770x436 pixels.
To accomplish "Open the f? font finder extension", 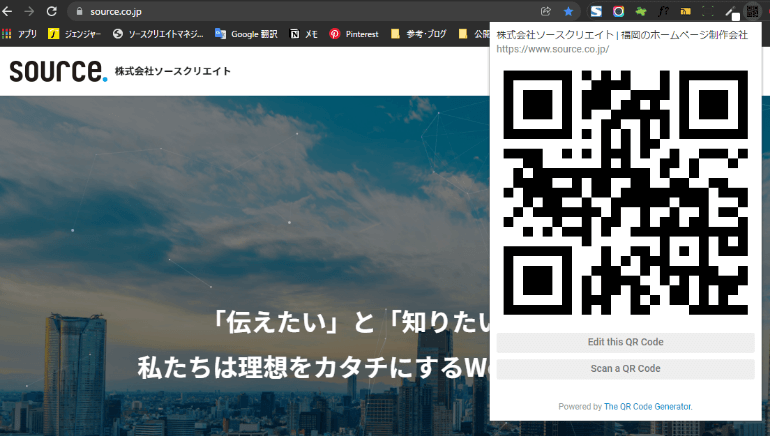I will click(663, 11).
